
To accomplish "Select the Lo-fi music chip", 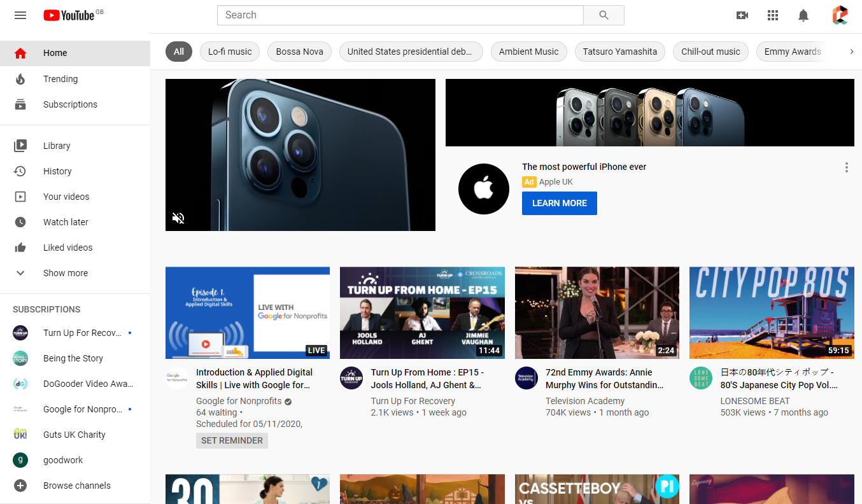I will pyautogui.click(x=230, y=52).
